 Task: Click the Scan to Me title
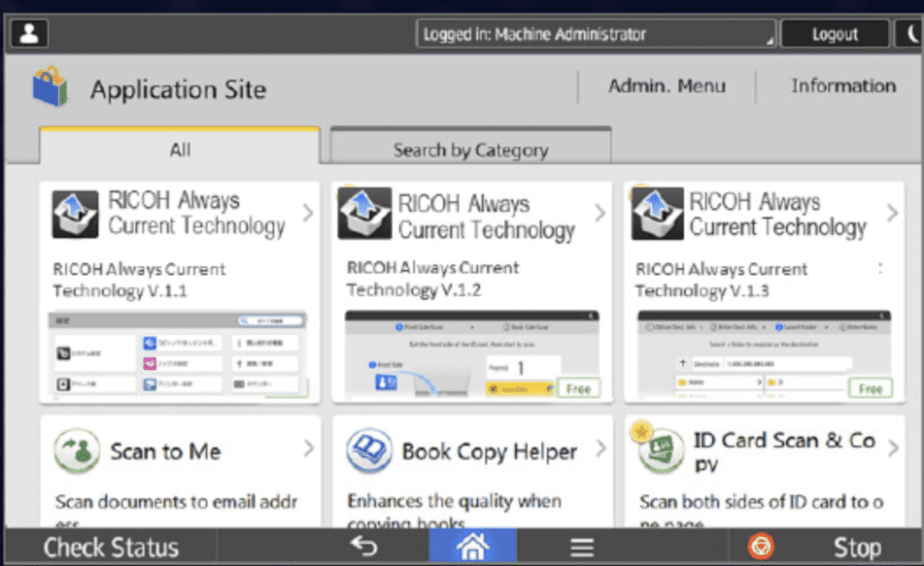[x=166, y=451]
